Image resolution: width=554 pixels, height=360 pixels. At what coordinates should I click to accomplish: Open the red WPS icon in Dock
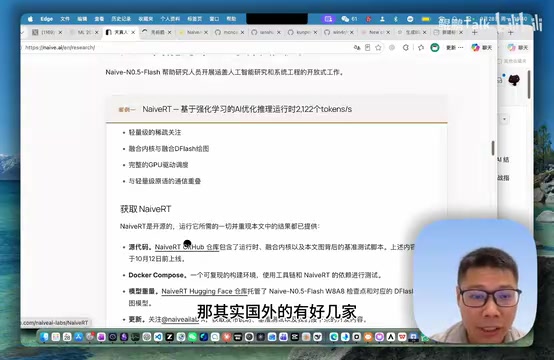[x=402, y=337]
